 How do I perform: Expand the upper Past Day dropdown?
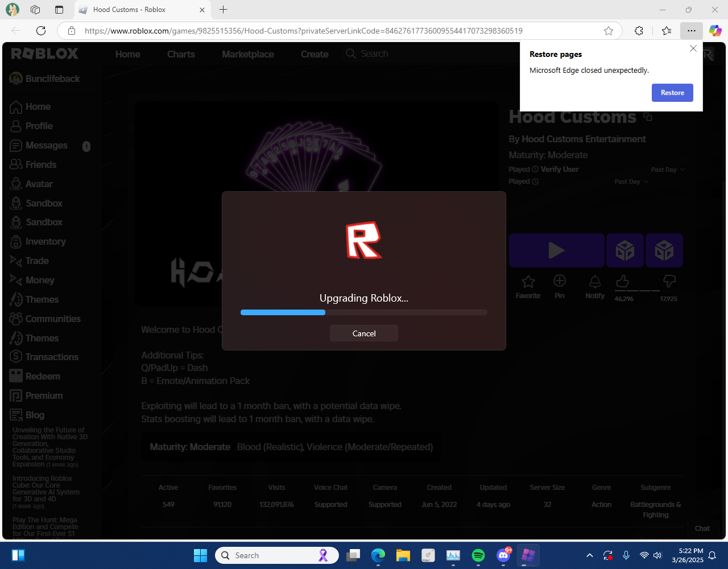pos(668,170)
